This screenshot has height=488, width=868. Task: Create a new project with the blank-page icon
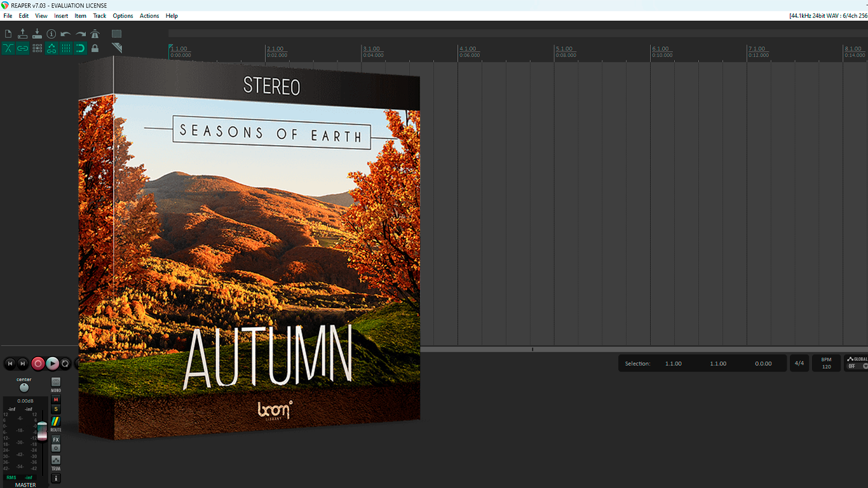tap(8, 34)
